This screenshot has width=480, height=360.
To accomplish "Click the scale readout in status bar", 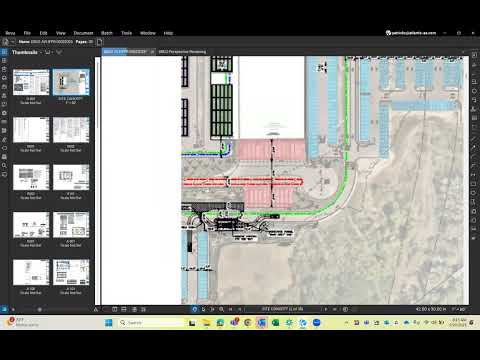I will click(458, 309).
